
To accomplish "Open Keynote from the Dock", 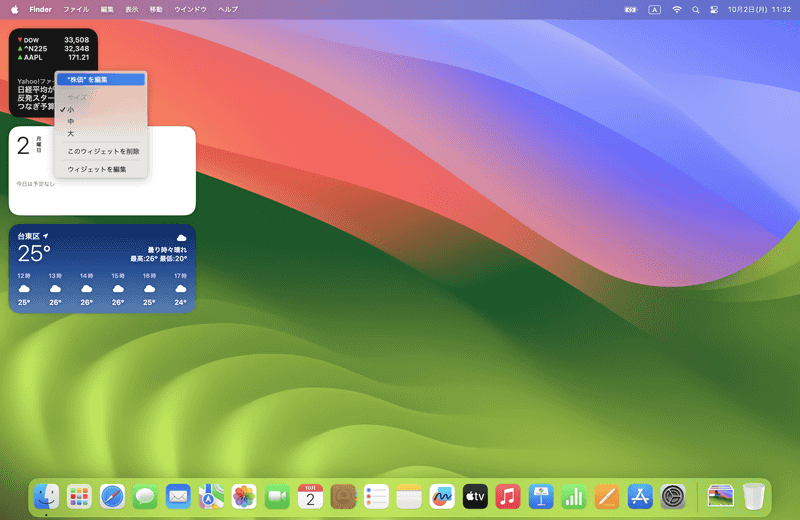I will [x=541, y=497].
